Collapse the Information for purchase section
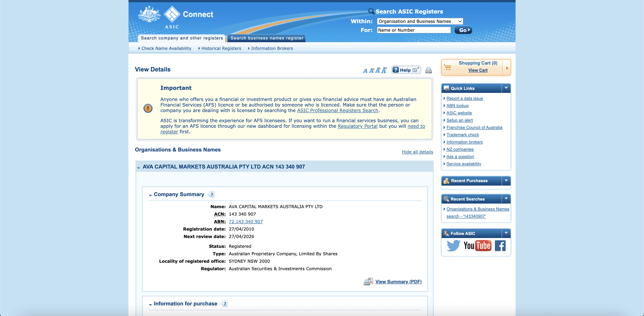The image size is (644, 316). click(150, 305)
